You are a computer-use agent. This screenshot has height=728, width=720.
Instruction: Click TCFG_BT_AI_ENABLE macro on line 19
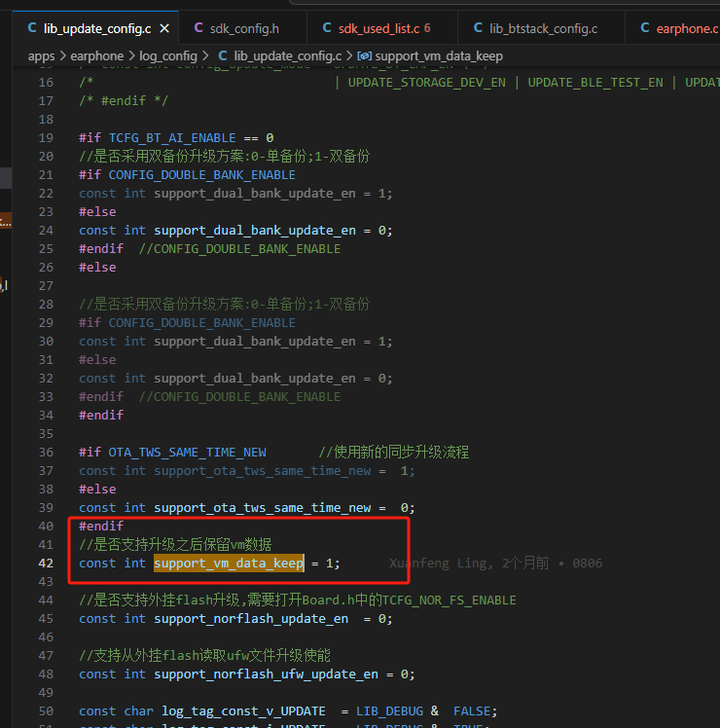(172, 138)
